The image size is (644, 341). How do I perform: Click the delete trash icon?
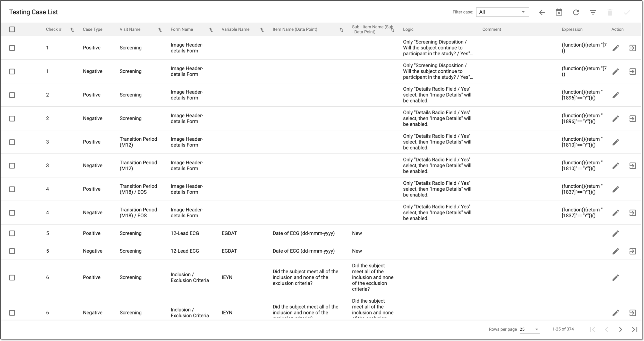(610, 12)
